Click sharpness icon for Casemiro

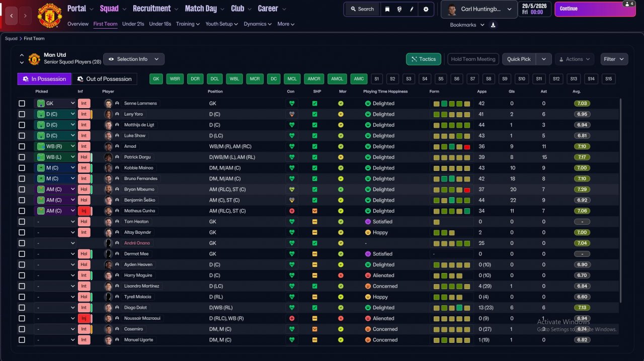click(x=314, y=329)
